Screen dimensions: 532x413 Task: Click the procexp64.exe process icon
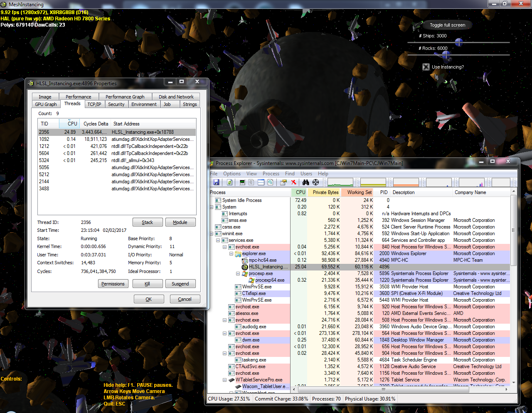pyautogui.click(x=251, y=280)
